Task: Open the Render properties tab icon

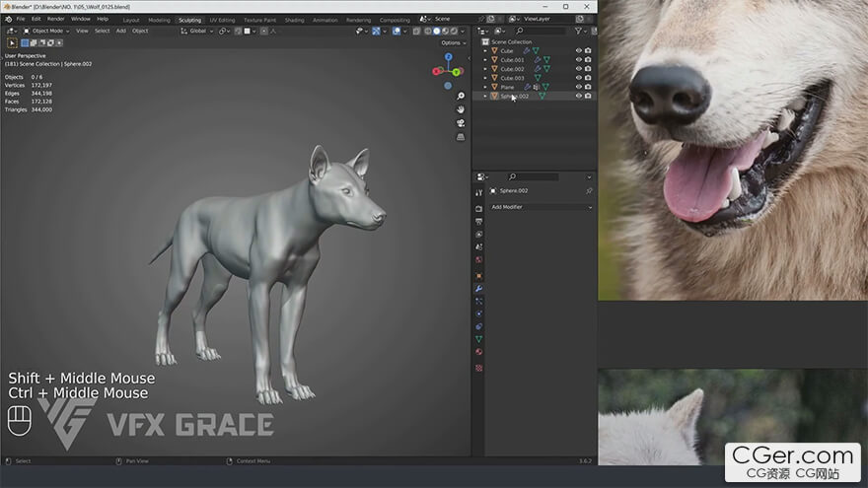Action: click(x=478, y=209)
